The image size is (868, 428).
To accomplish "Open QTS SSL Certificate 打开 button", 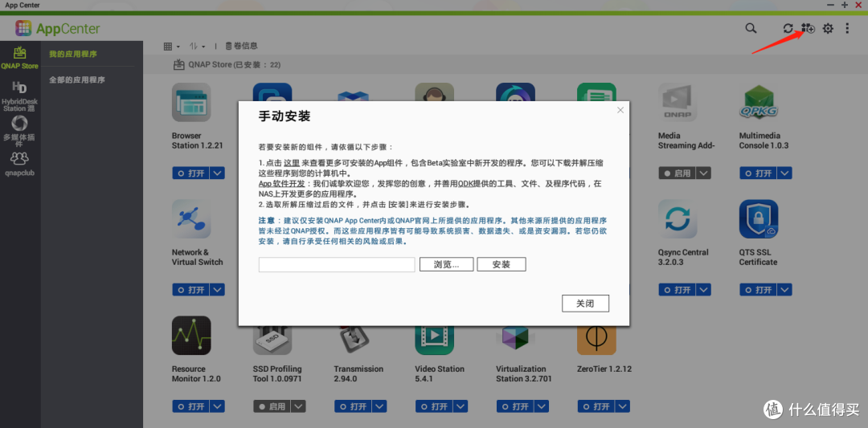I will pyautogui.click(x=758, y=290).
